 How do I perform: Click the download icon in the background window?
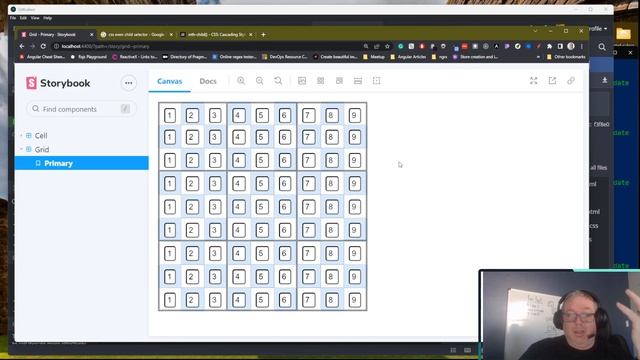coord(604,80)
